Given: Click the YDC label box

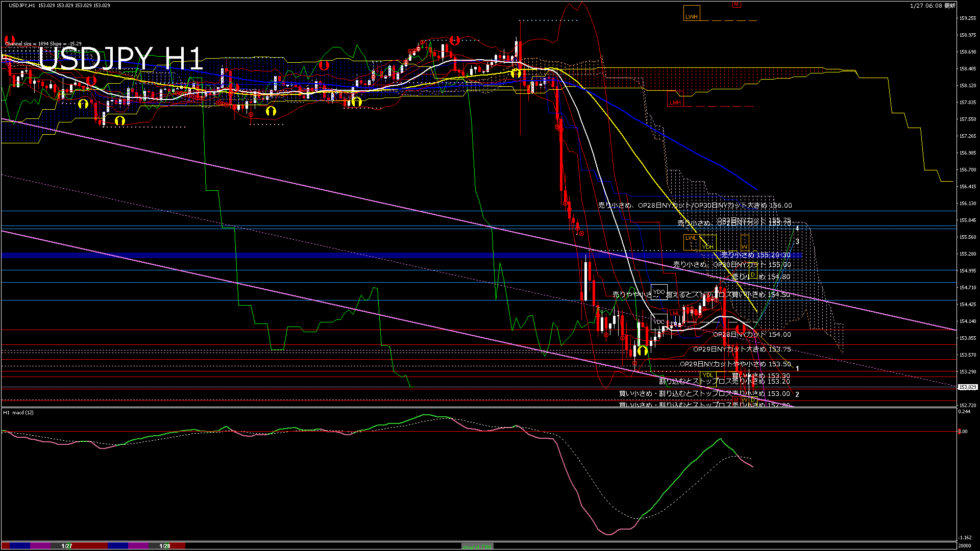Looking at the screenshot, I should tap(659, 322).
